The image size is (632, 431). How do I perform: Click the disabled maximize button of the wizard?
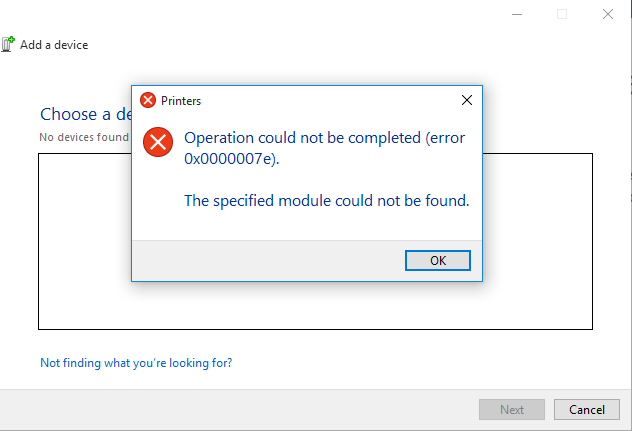click(x=562, y=15)
